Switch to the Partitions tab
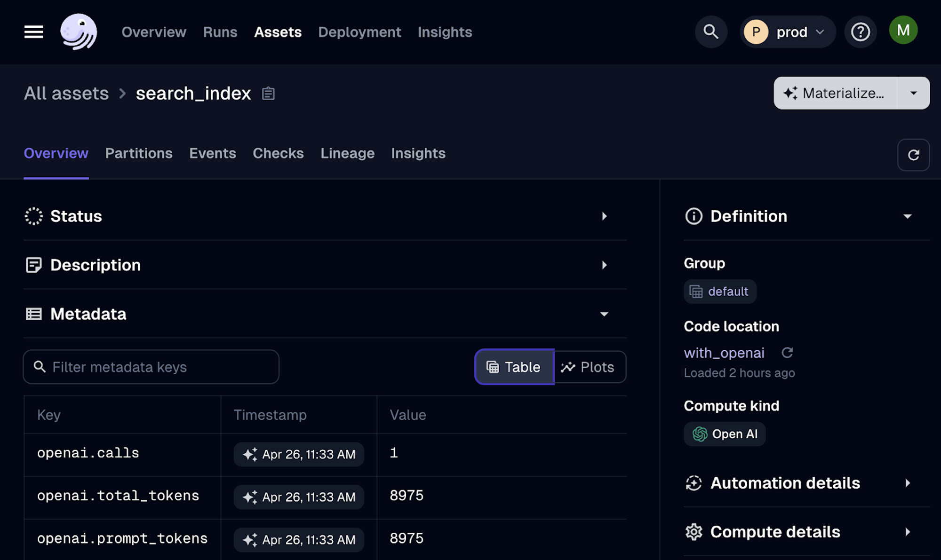Image resolution: width=941 pixels, height=560 pixels. [139, 153]
